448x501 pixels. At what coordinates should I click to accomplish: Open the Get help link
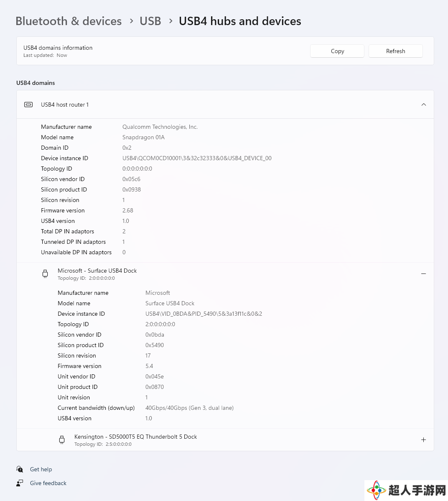point(41,469)
